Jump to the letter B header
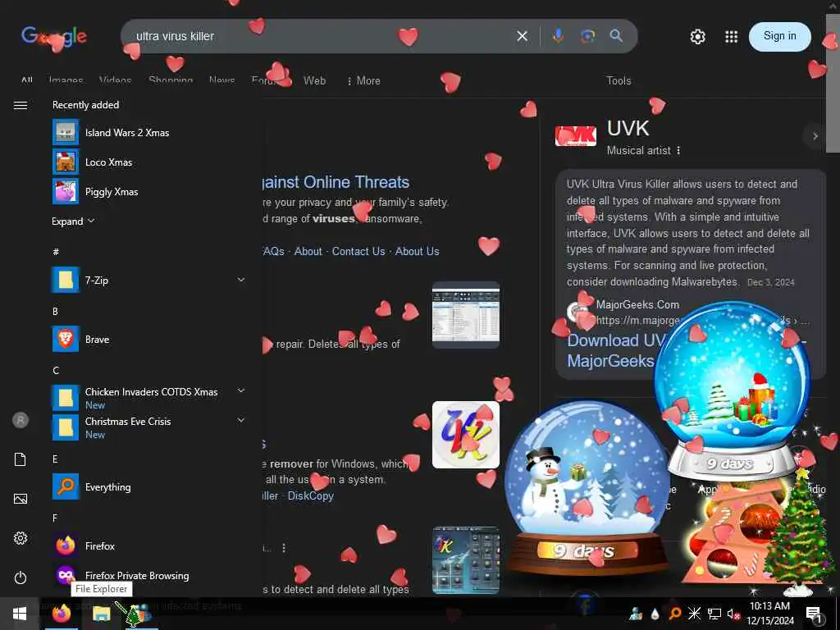 coord(55,311)
